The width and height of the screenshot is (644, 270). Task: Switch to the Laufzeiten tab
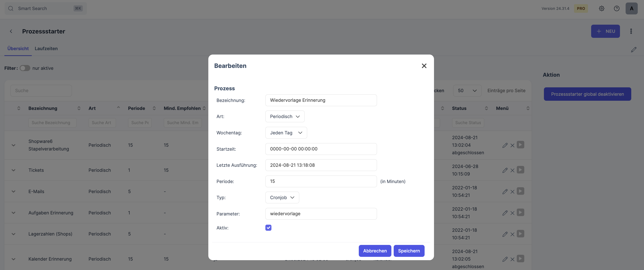pos(46,48)
